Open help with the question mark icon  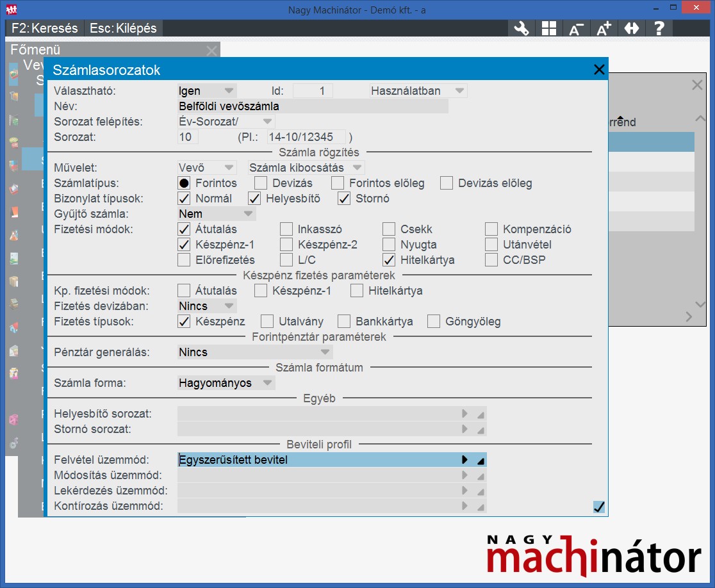pyautogui.click(x=659, y=28)
